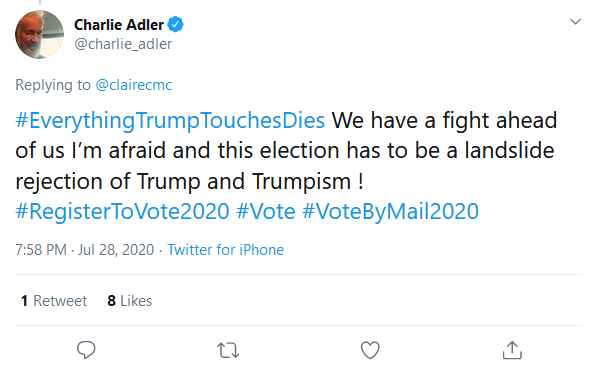The image size is (598, 373).
Task: Like the tweet with the heart icon
Action: pos(370,350)
